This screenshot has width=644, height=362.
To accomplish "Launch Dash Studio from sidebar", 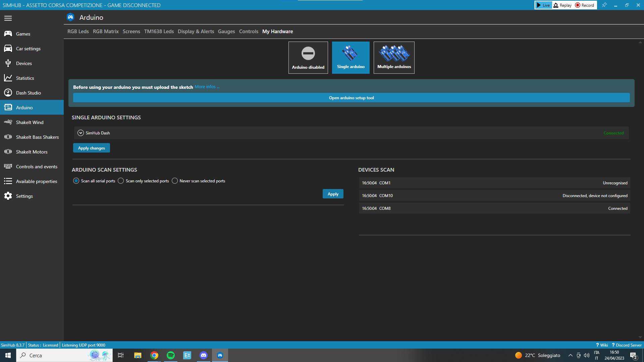I will coord(32,93).
